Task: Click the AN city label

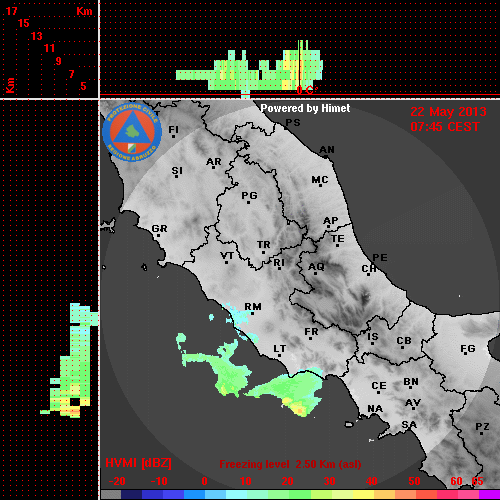Action: (327, 150)
